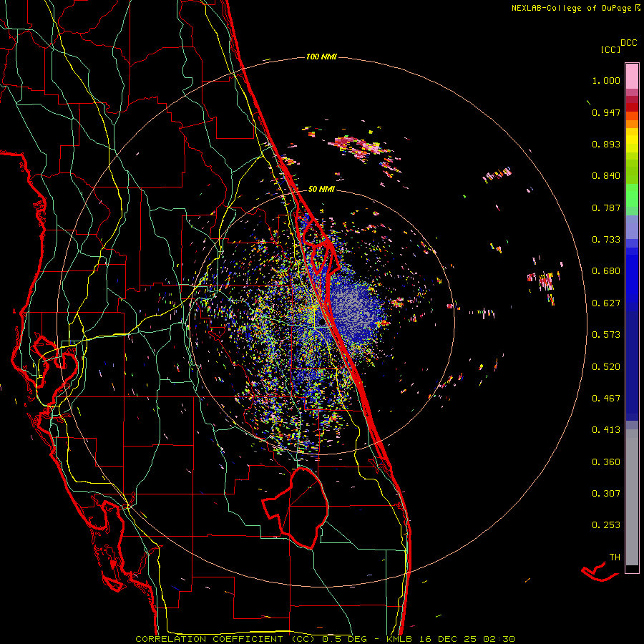This screenshot has height=644, width=644.
Task: Click the 0.253 scale value
Action: click(x=606, y=525)
